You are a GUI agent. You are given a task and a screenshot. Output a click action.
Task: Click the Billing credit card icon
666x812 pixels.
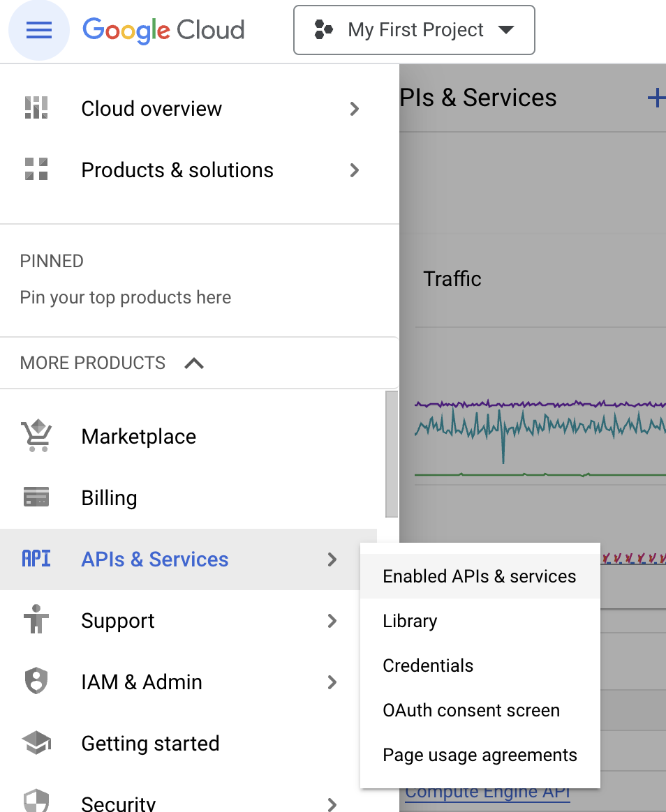click(x=36, y=497)
